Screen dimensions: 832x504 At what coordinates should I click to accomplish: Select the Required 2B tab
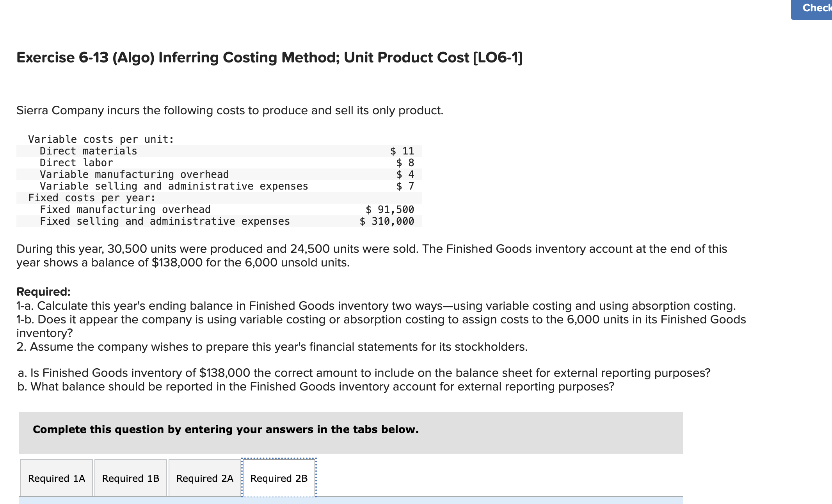click(279, 477)
